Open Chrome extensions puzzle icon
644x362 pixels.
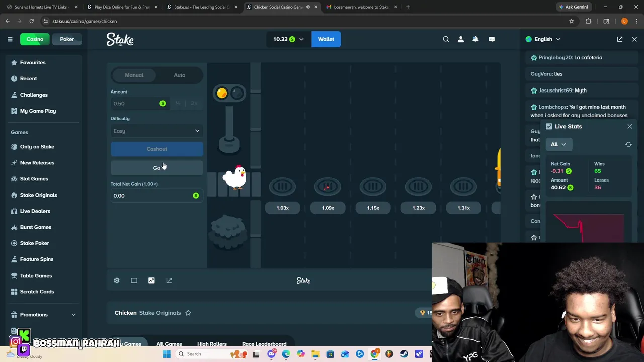588,21
